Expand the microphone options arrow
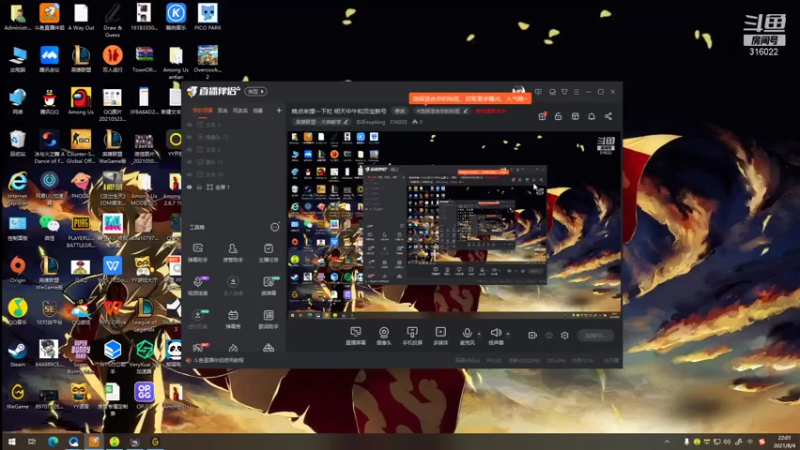800x450 pixels. pos(479,334)
